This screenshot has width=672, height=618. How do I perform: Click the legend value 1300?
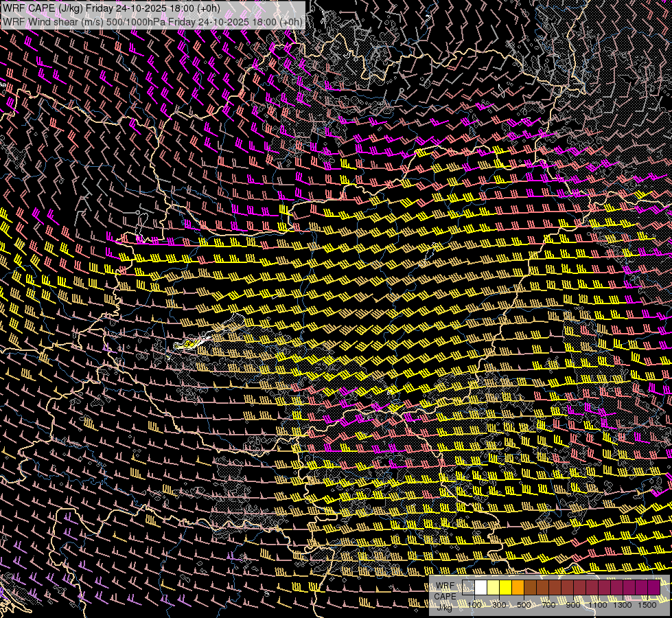tap(623, 605)
